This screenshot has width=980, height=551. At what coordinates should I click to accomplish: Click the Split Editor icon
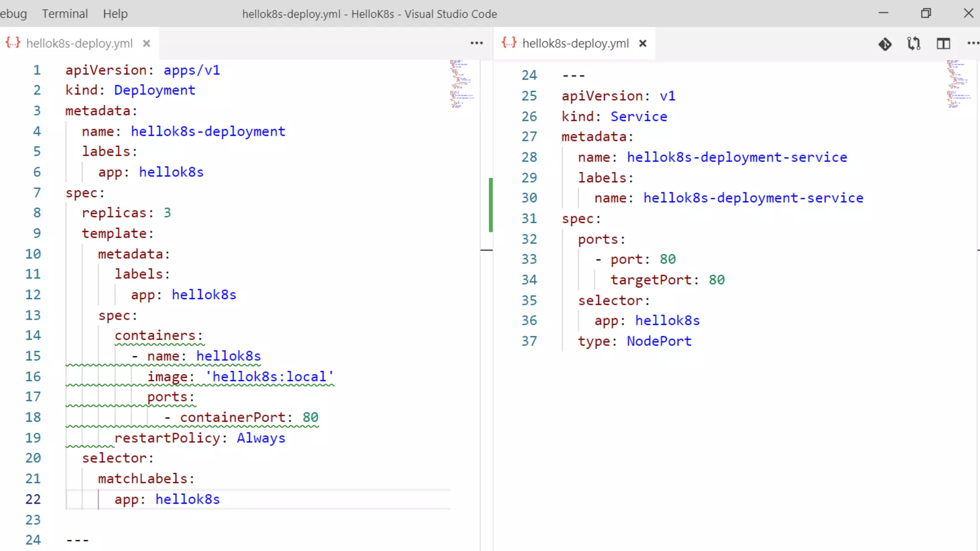943,44
